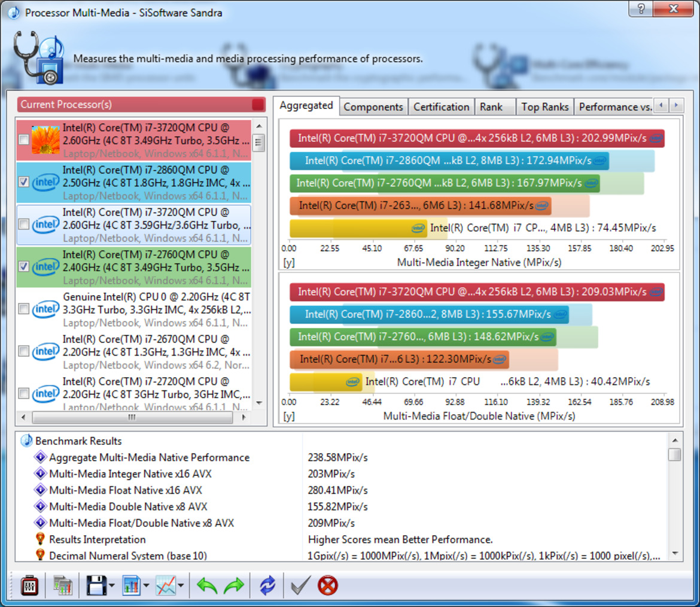Check the i7-2670QM processor checkbox
700x607 pixels.
tap(24, 351)
